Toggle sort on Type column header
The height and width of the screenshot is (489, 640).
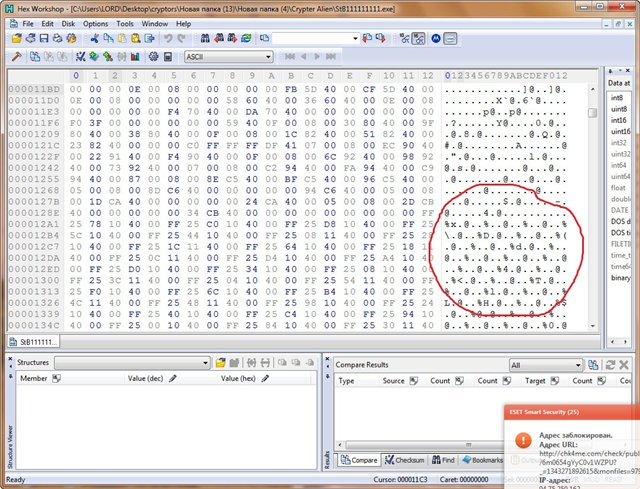click(346, 381)
